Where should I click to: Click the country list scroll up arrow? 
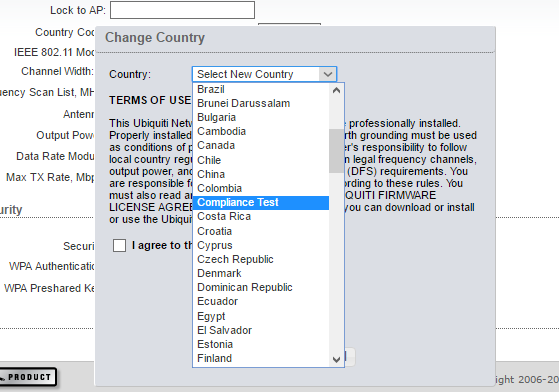click(336, 91)
